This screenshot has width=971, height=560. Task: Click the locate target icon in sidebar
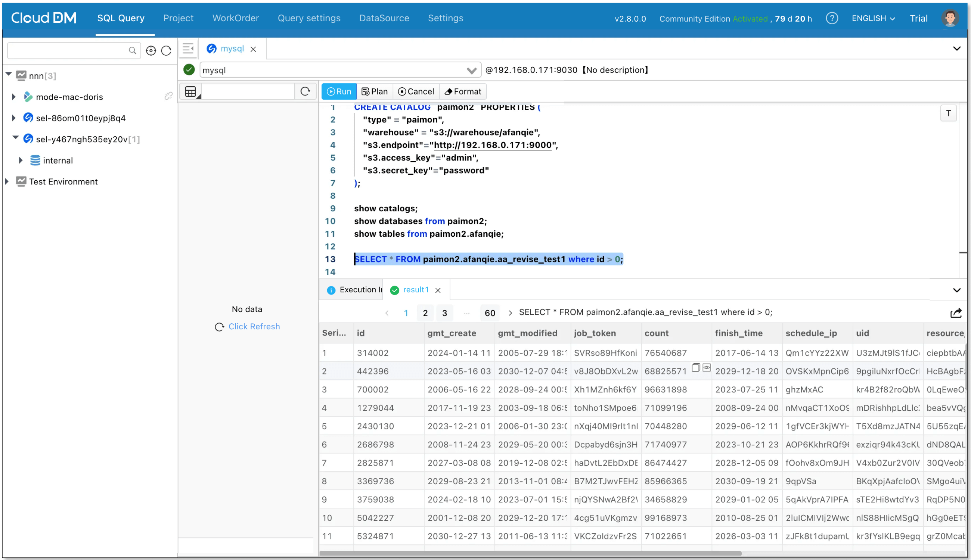(x=151, y=50)
